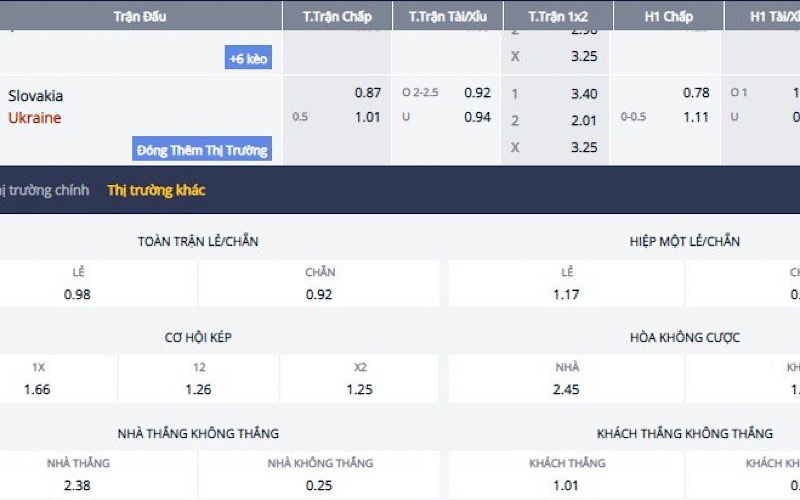Viewport: 800px width, 500px height.
Task: Choose Under odds 0.94 in T.Trận Tài/Xỉu
Action: coord(477,117)
